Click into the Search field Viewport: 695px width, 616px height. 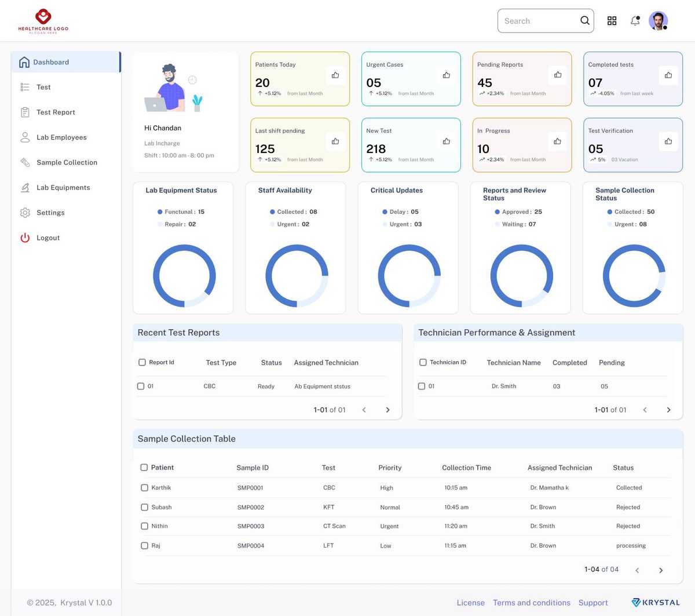click(x=546, y=21)
